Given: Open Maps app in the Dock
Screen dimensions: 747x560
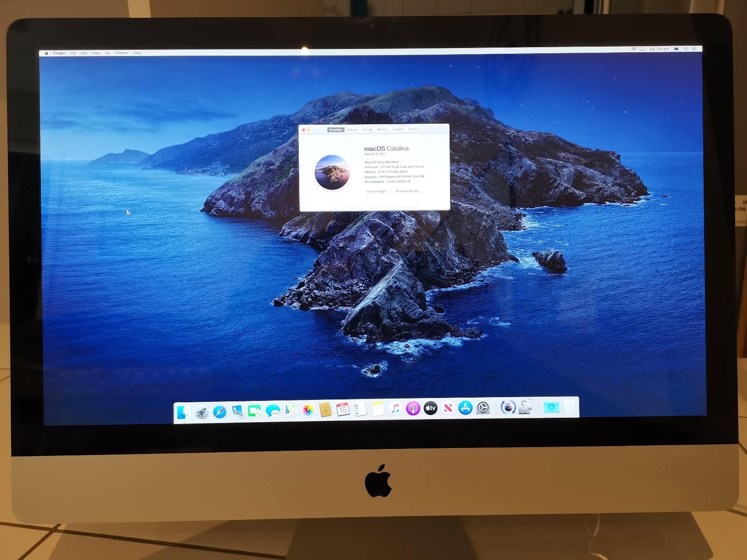Looking at the screenshot, I should (290, 411).
